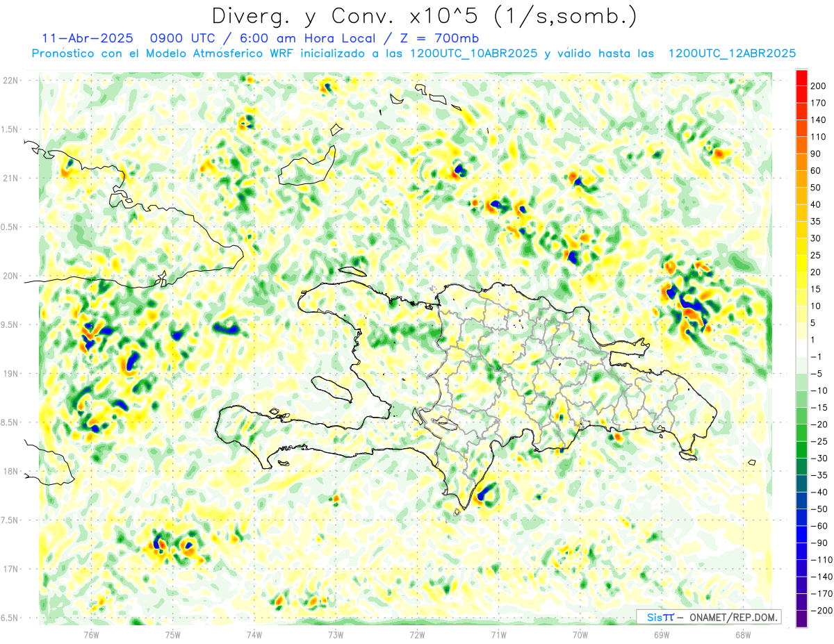The height and width of the screenshot is (644, 834).
Task: Click the '-1' color scale label
Action: pyautogui.click(x=816, y=356)
